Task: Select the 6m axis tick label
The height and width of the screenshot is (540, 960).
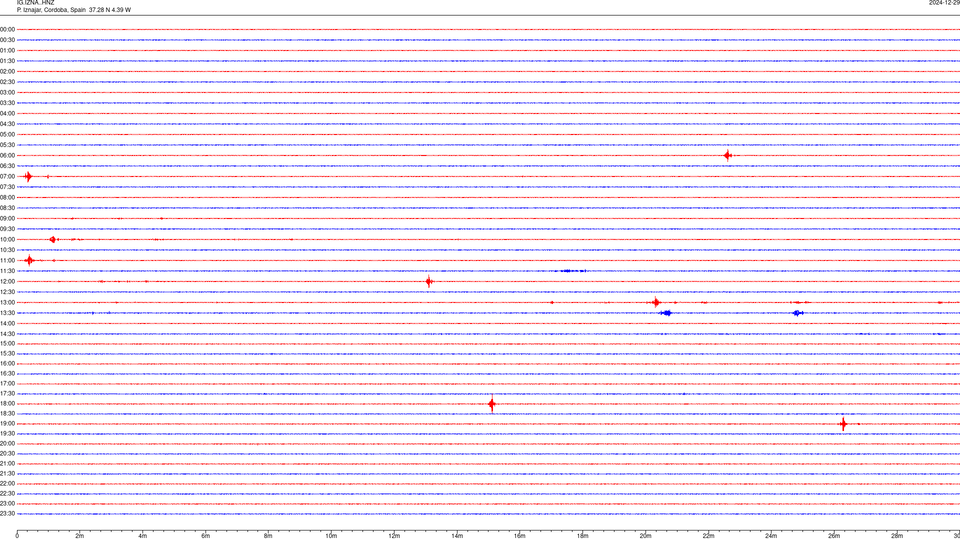Action: pos(206,536)
